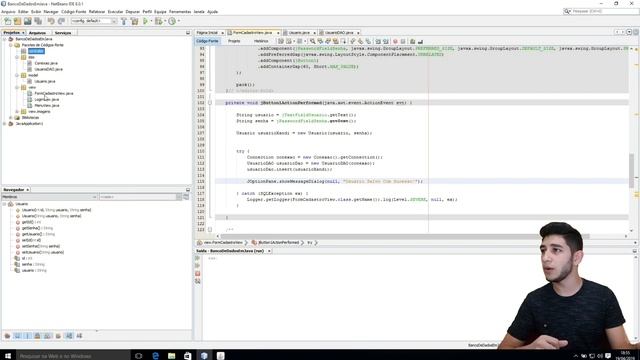This screenshot has width=640, height=360.
Task: Collapse the BancoDeDadosEmJava project node
Action: click(x=5, y=39)
